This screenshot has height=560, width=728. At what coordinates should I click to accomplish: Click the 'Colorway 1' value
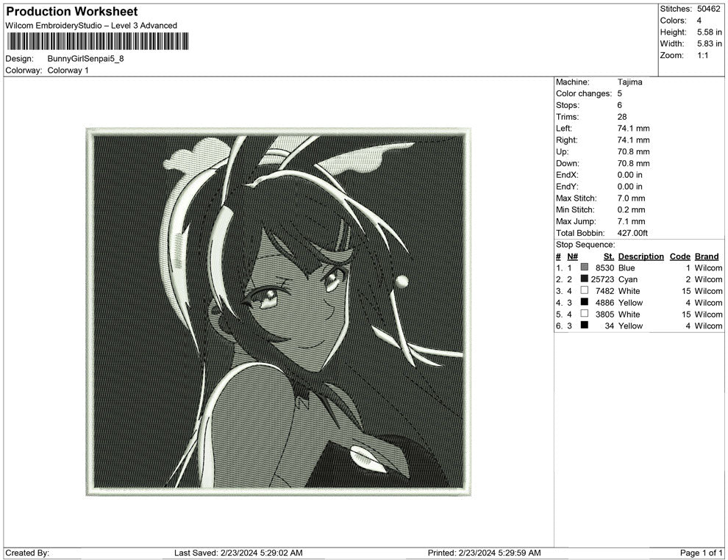coord(68,71)
